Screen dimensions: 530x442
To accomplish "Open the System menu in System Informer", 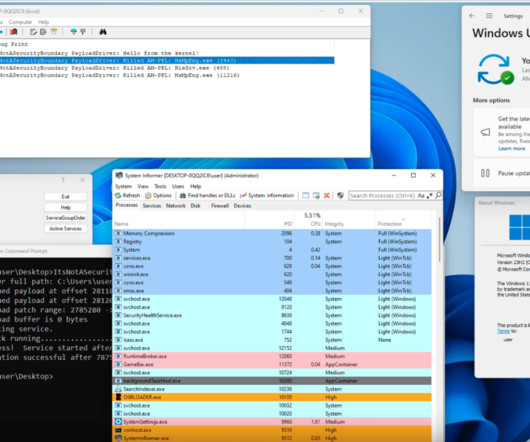I will tap(123, 186).
